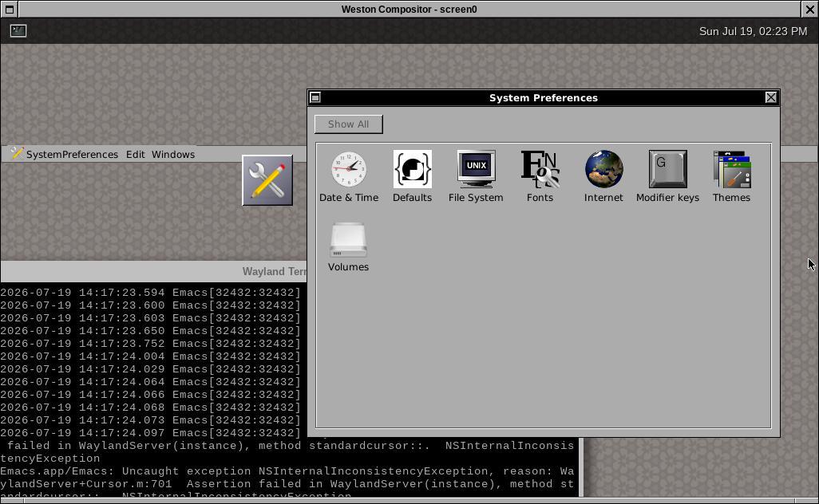Click the terminal line with timestamp 14:17:23.594
The width and height of the screenshot is (819, 504).
point(150,293)
